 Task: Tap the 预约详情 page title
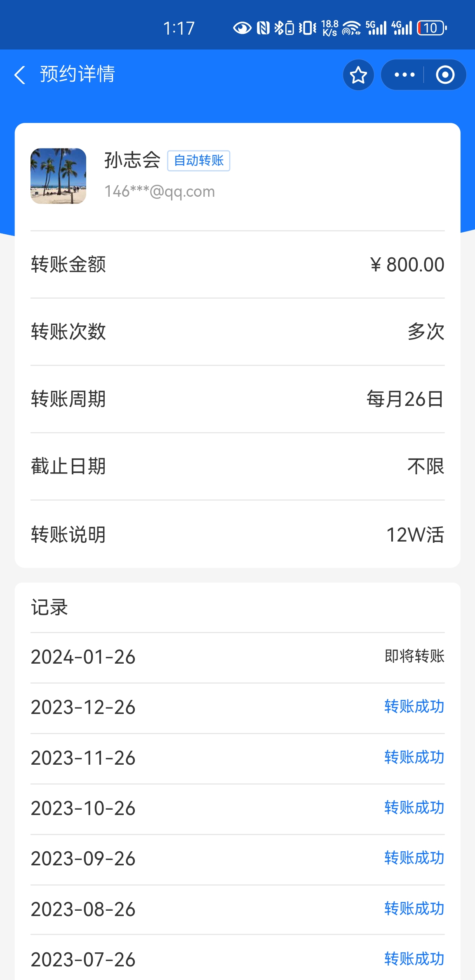pos(77,75)
